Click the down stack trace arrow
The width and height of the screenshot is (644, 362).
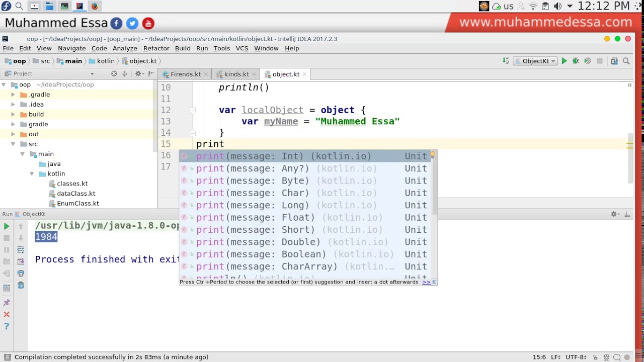[x=21, y=238]
